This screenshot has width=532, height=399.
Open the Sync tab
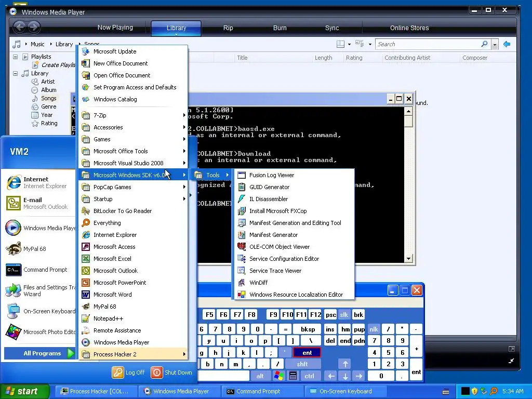tap(332, 28)
